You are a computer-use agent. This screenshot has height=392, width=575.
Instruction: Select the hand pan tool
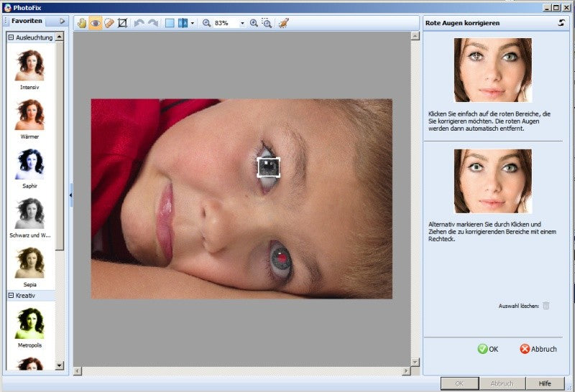[82, 23]
